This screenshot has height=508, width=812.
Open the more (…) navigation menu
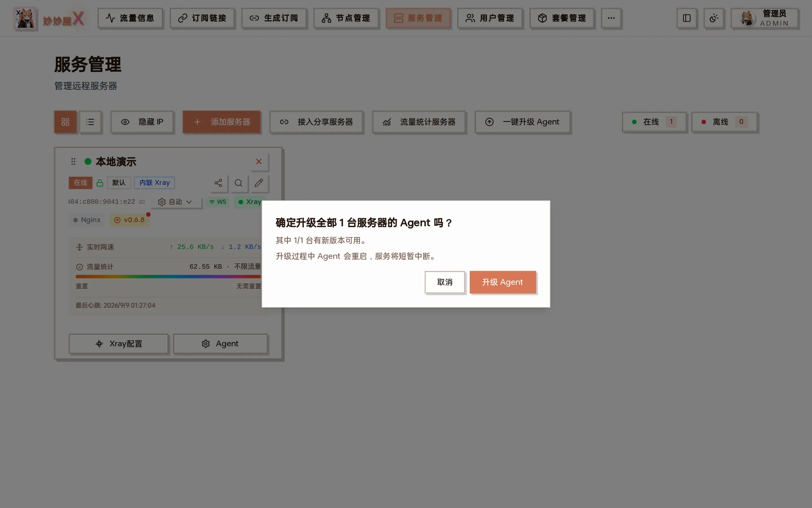[x=611, y=18]
